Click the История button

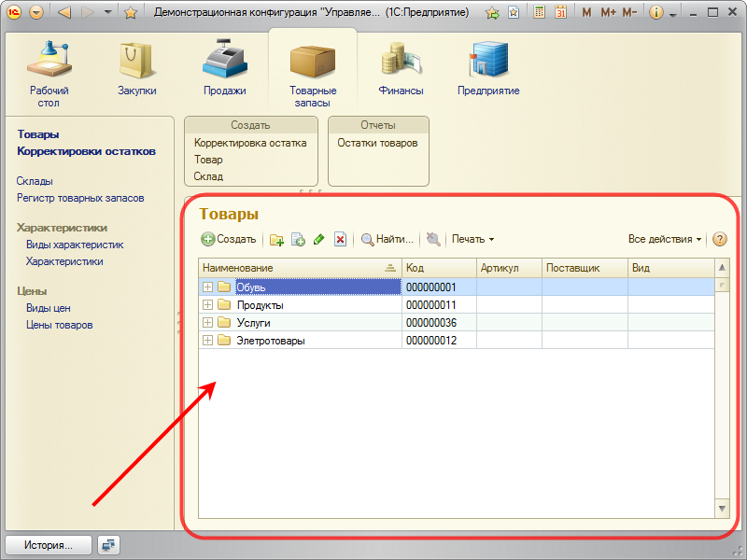click(x=49, y=544)
